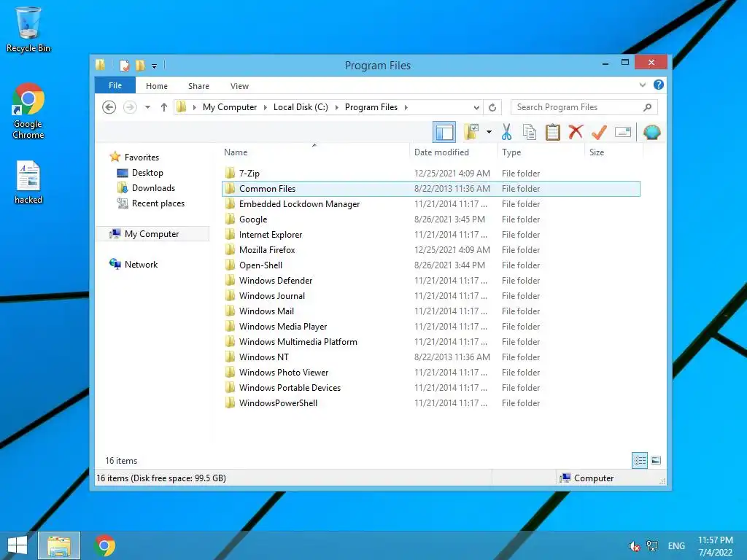Screen dimensions: 747x560
Task: Click File Explorer on the taskbar
Action: tap(59, 545)
